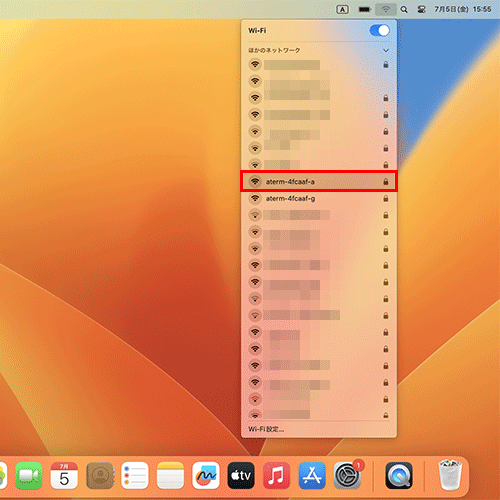This screenshot has height=500, width=500.
Task: Open Wi-Fi設定… at the menu bottom
Action: pyautogui.click(x=266, y=429)
